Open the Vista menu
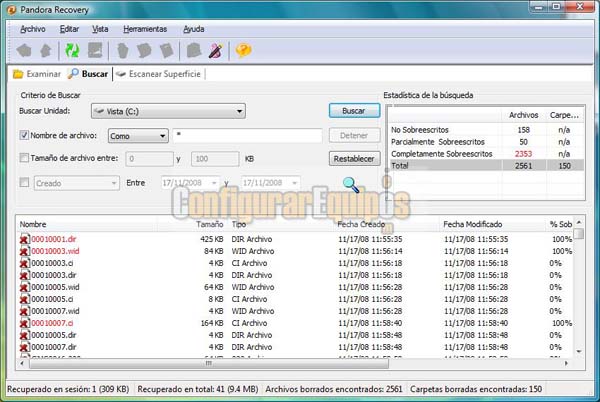This screenshot has height=402, width=600. click(100, 29)
